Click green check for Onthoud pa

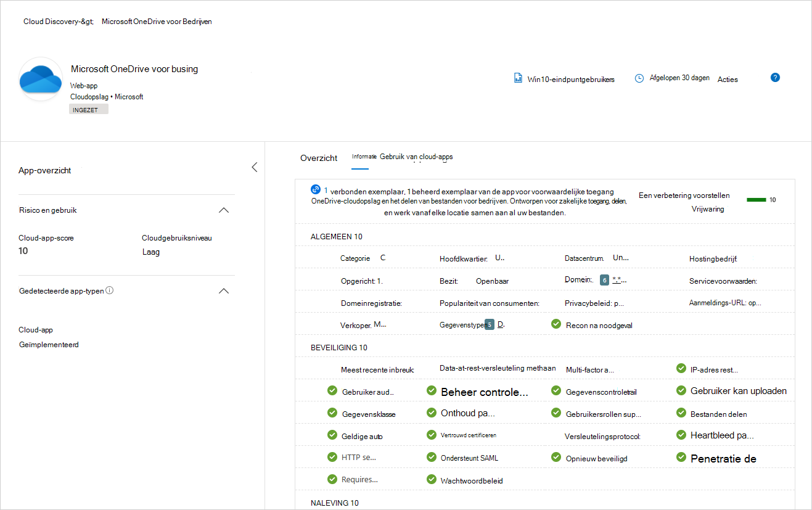(432, 413)
